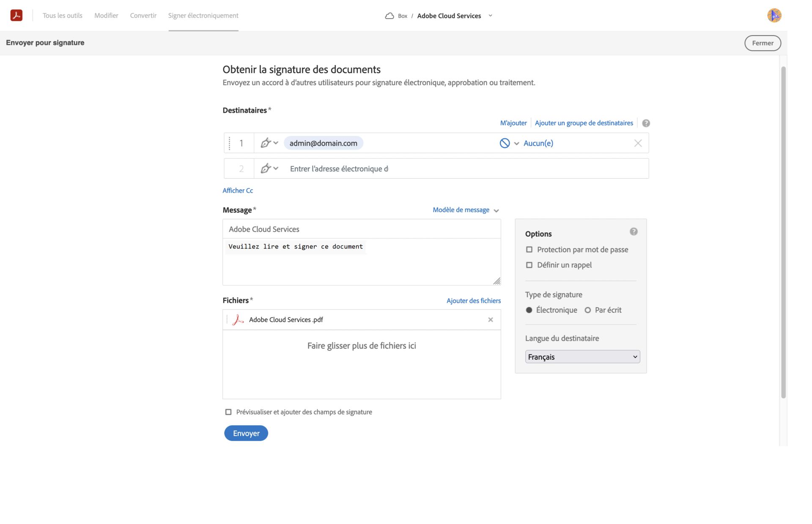Click the page vertical scrollbar

[x=783, y=232]
